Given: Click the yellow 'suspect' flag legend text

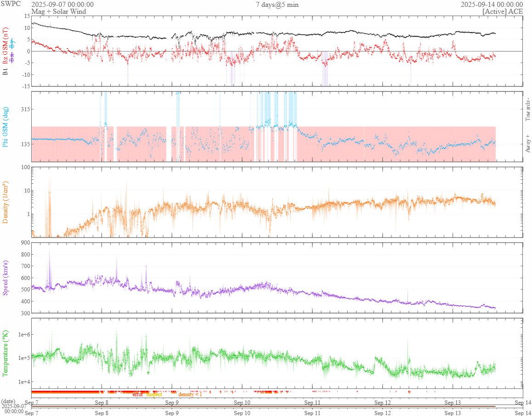Looking at the screenshot, I should tap(154, 394).
